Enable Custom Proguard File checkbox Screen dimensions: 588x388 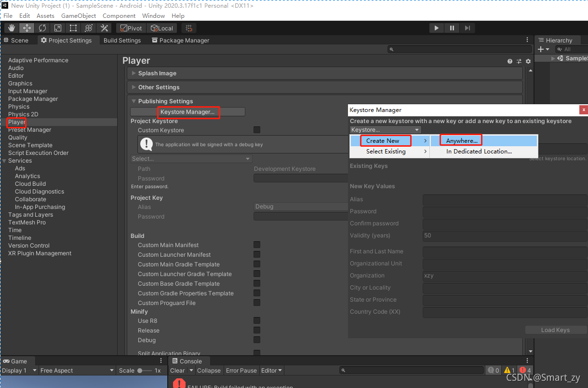point(257,303)
